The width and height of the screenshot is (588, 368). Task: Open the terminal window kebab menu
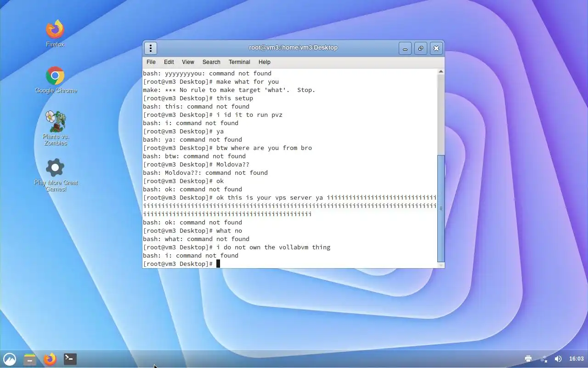[x=151, y=48]
